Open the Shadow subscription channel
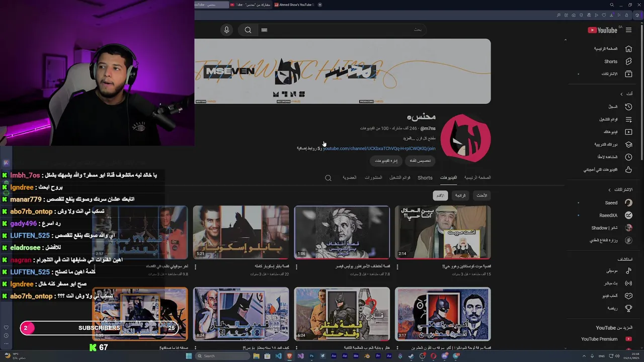This screenshot has height=362, width=644. [611, 228]
